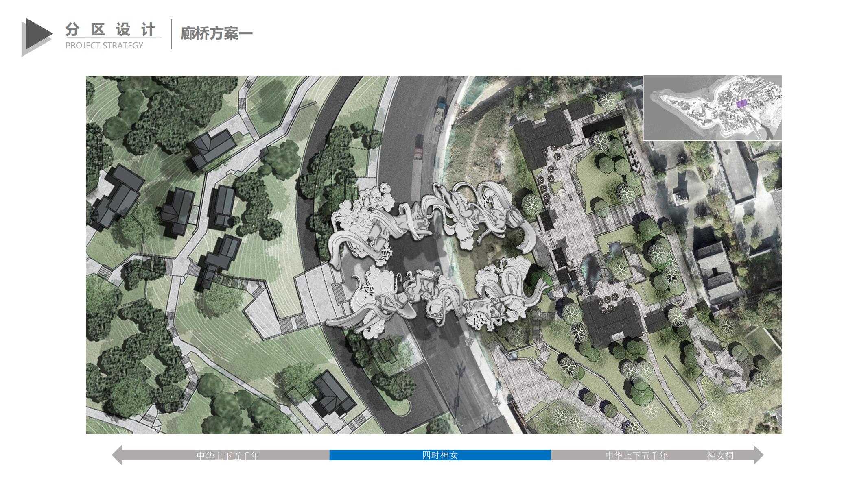
Task: Click the right arrowhead of the timeline bar
Action: (x=759, y=455)
